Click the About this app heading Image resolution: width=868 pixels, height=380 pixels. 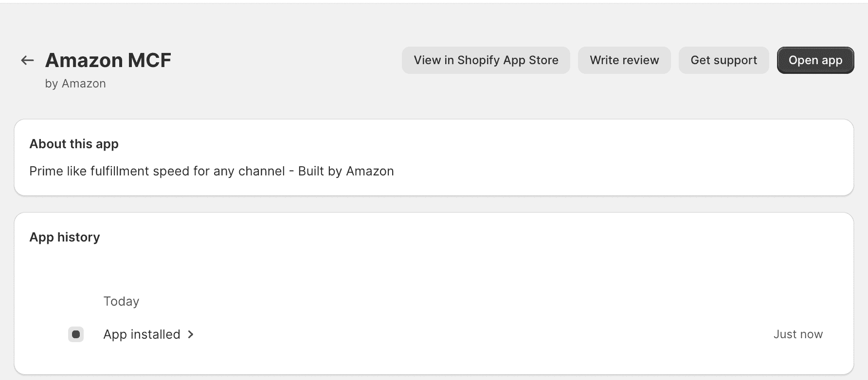pos(74,144)
